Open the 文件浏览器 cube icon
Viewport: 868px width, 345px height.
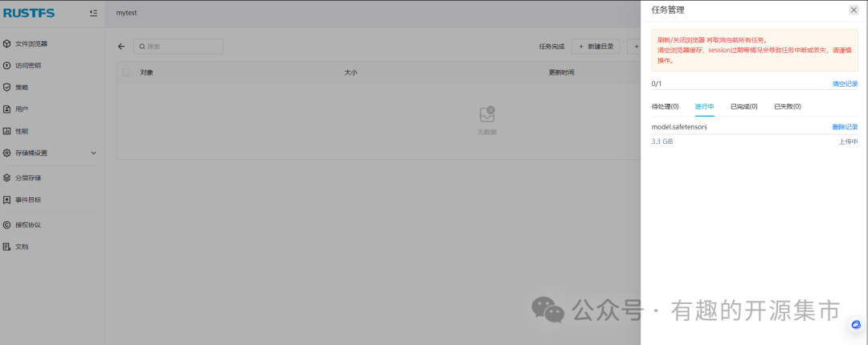[7, 43]
